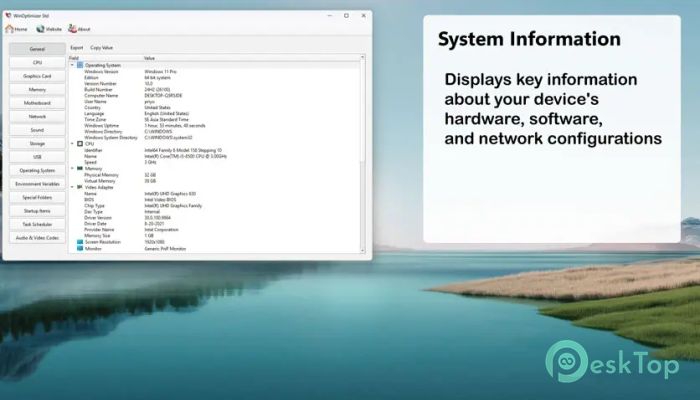Open the Storage sidebar tab
The height and width of the screenshot is (400, 700).
click(38, 143)
